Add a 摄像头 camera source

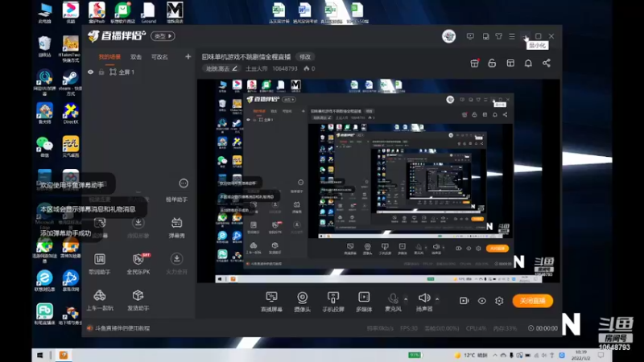pyautogui.click(x=303, y=301)
